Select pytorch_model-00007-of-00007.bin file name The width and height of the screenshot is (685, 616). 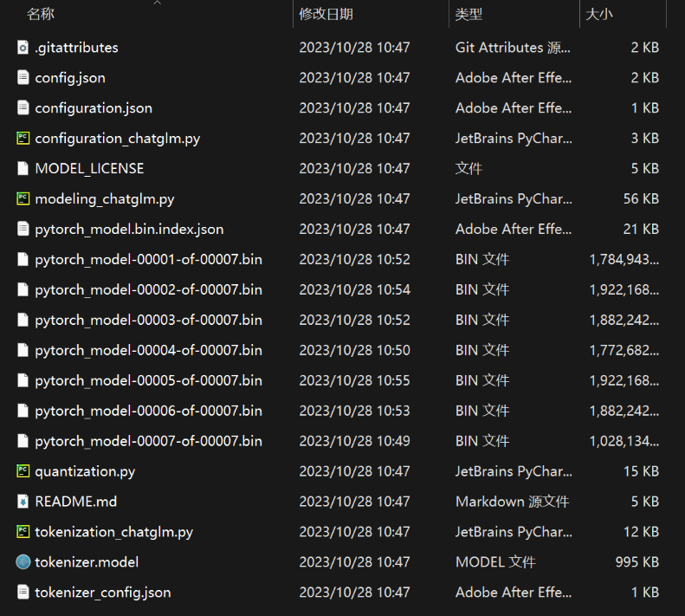149,441
